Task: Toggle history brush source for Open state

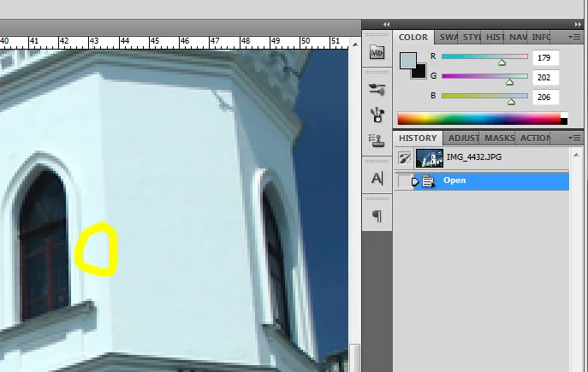Action: click(x=404, y=181)
